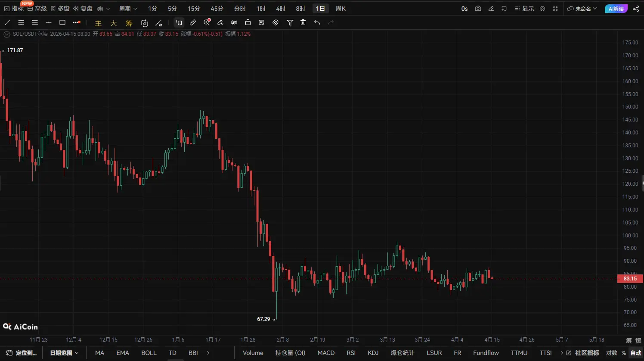Select the ruler measurement tool
Screen dimensions: 644x361
(193, 22)
